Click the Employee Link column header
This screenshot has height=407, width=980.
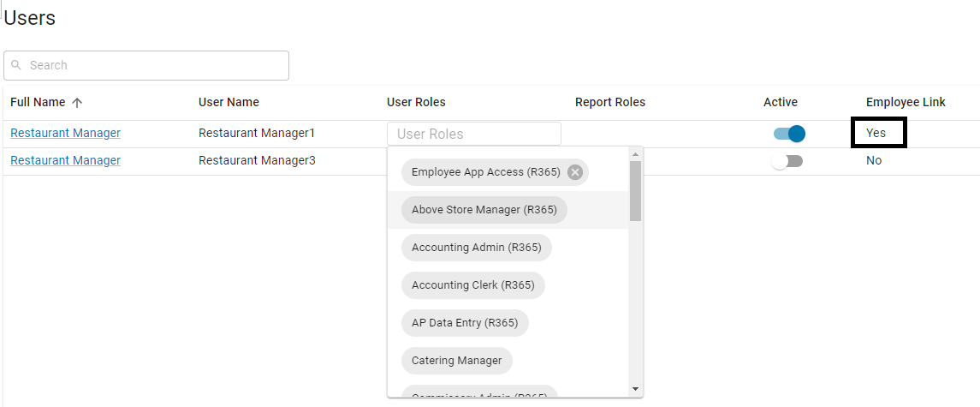click(x=906, y=102)
